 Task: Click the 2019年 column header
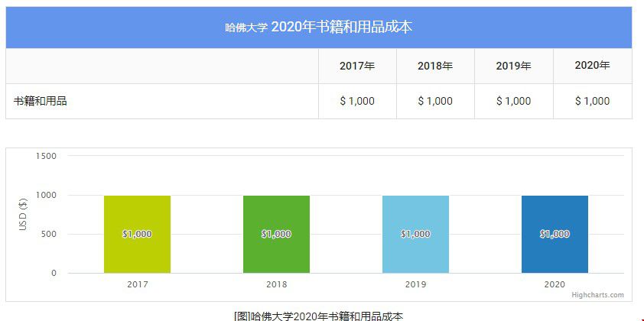pos(513,66)
